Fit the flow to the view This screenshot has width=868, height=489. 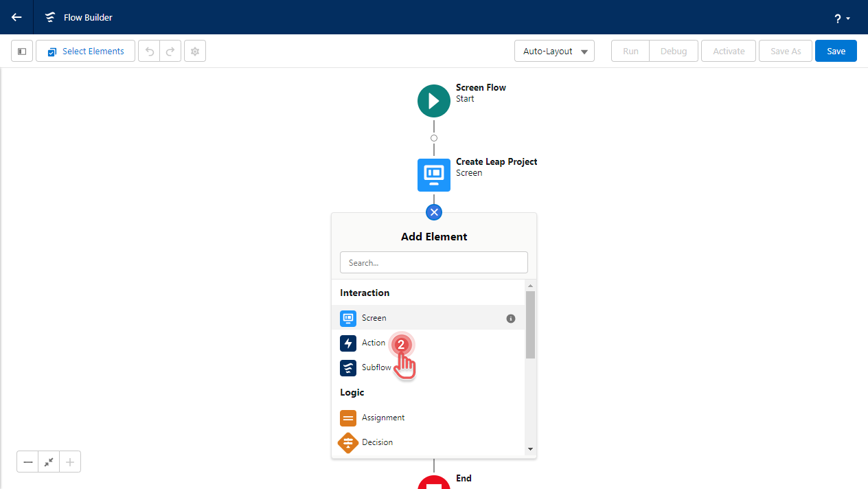click(x=48, y=462)
